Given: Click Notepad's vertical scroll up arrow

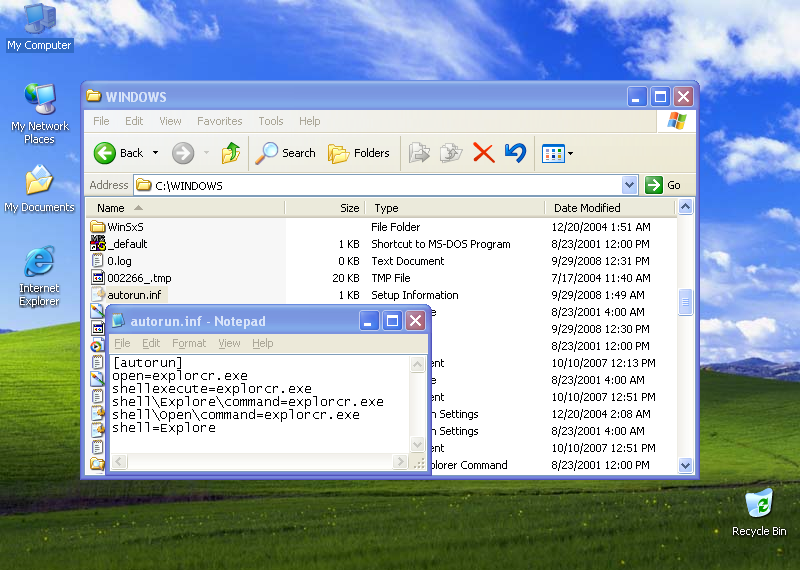Looking at the screenshot, I should pos(417,364).
